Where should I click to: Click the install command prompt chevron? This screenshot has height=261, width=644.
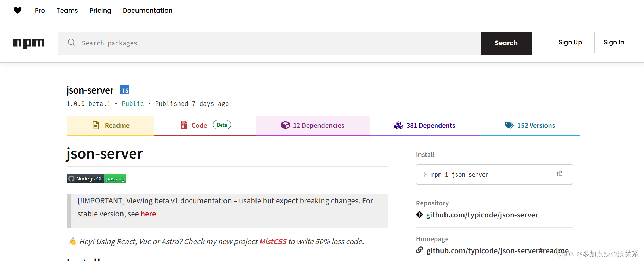click(425, 174)
